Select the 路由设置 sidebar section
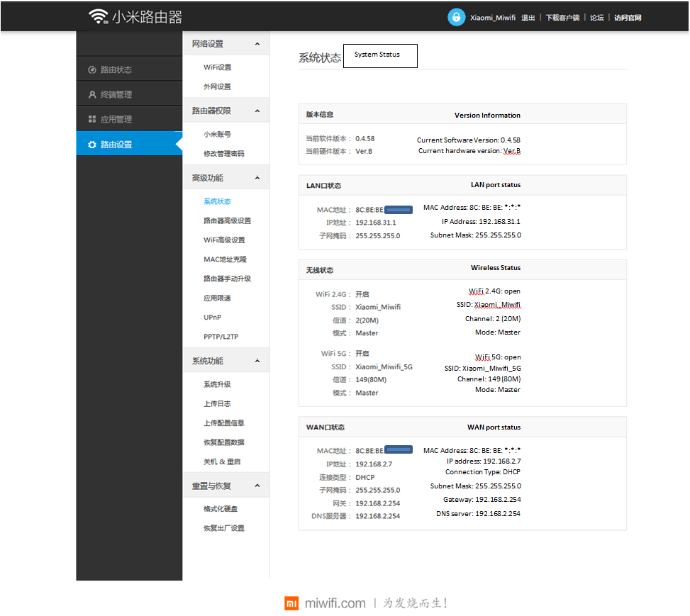 pyautogui.click(x=129, y=144)
